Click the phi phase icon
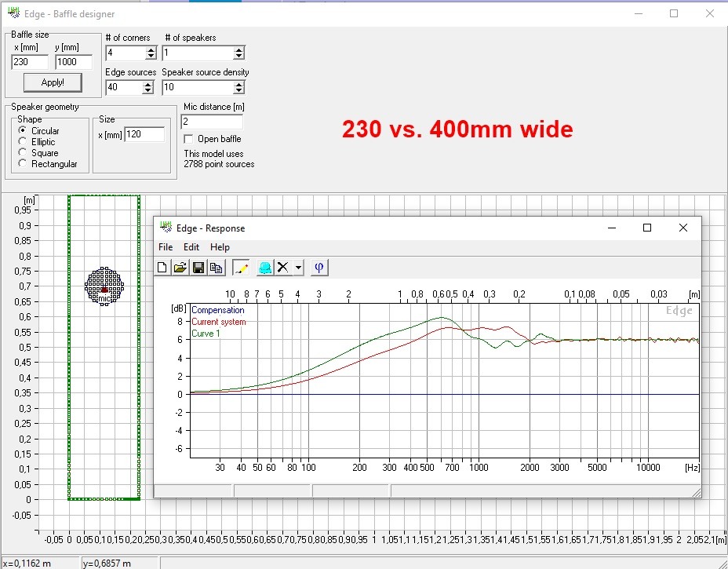The image size is (728, 569). (x=319, y=268)
